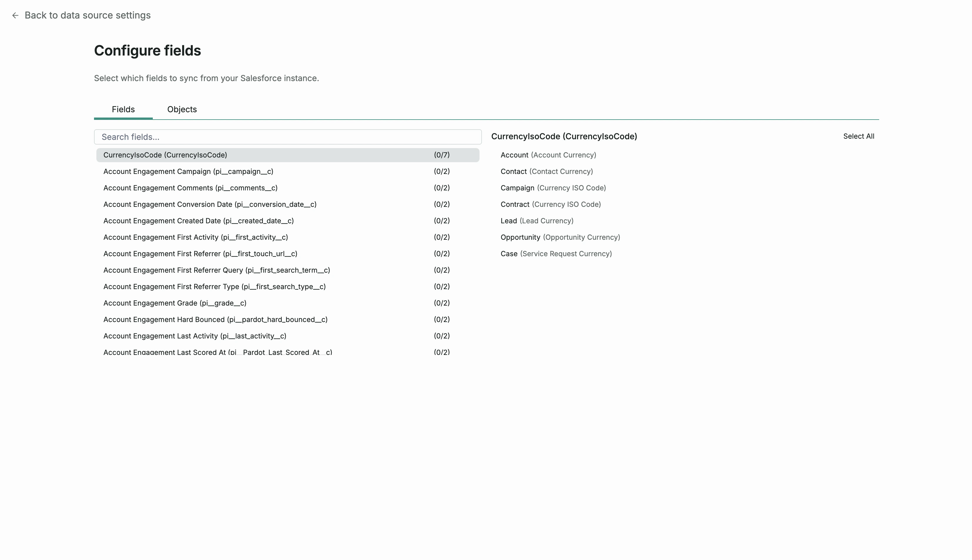Switch to the Objects tab
The width and height of the screenshot is (972, 560).
[x=182, y=109]
